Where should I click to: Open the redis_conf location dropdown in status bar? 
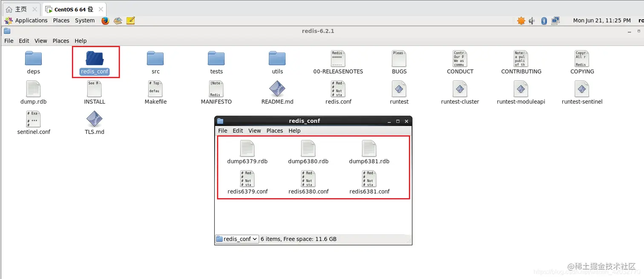coord(237,239)
